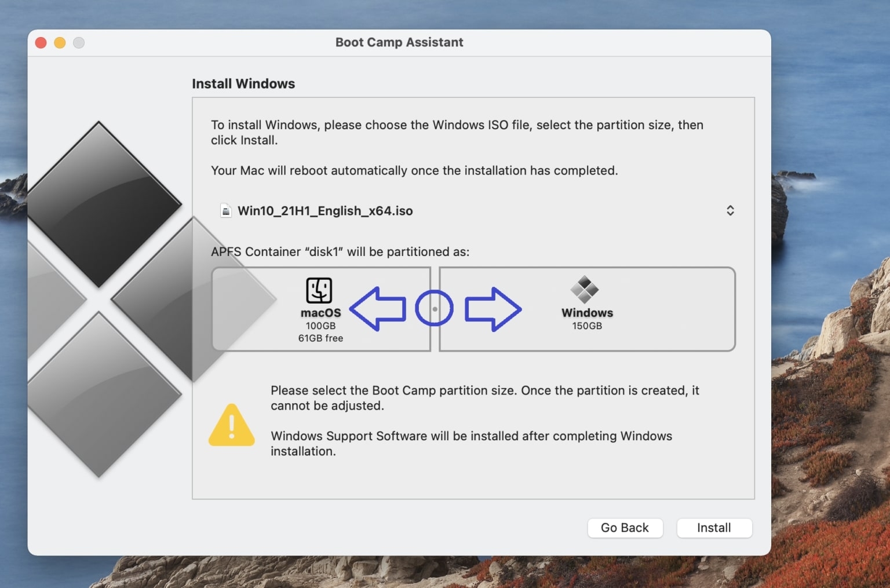
Task: Click the yellow warning triangle icon
Action: 231,425
